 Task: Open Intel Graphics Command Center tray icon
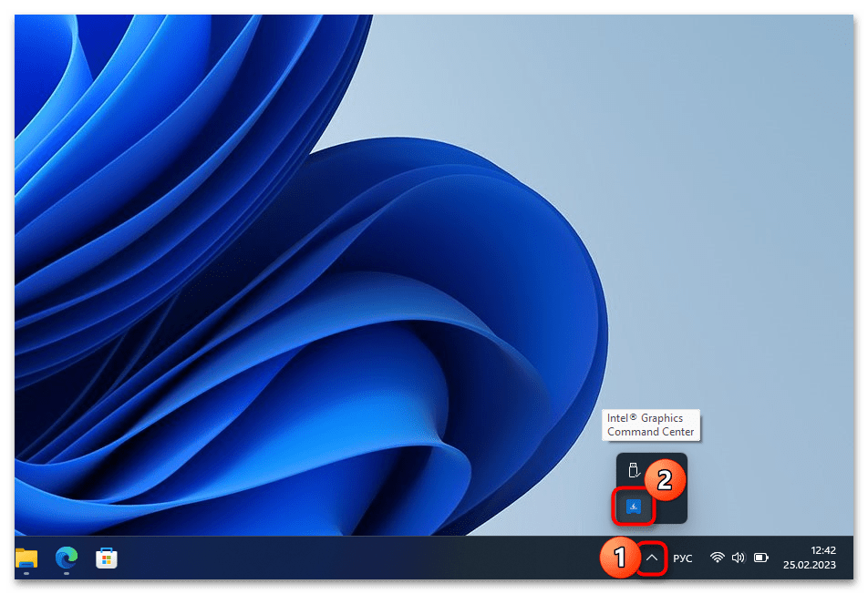point(634,507)
